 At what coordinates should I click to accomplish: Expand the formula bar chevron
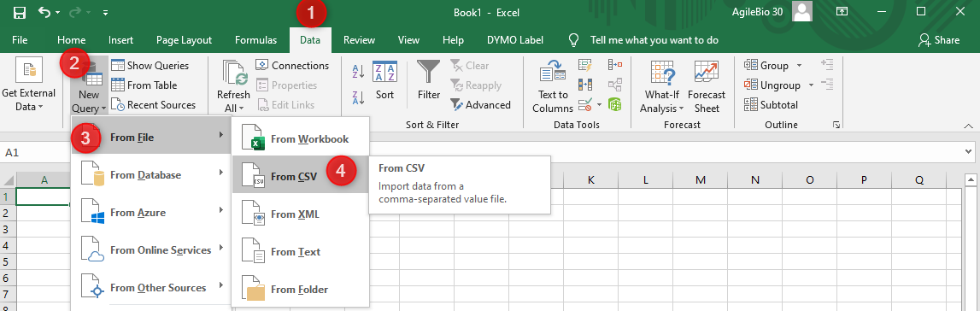pyautogui.click(x=969, y=152)
